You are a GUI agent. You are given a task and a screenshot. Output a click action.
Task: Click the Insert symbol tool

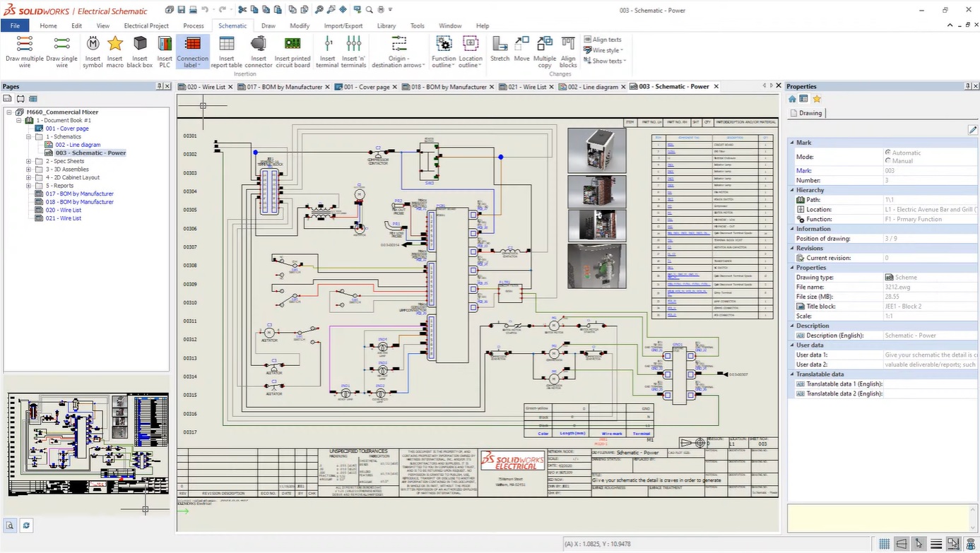coord(93,52)
